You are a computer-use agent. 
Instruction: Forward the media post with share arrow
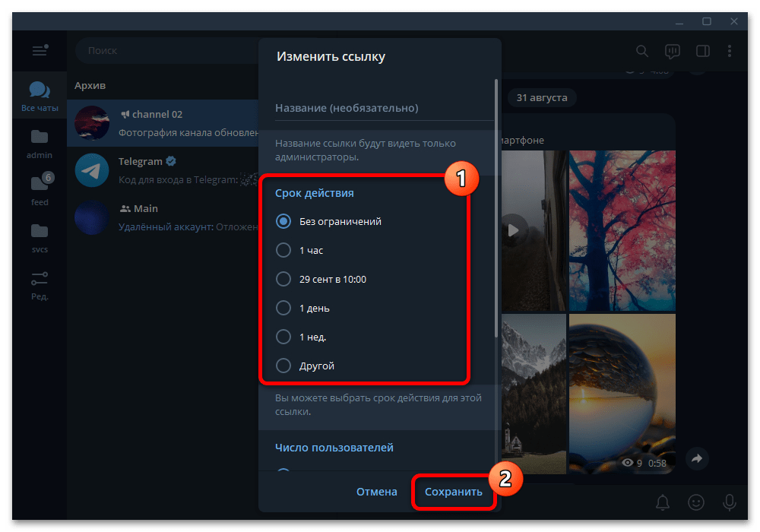point(697,458)
